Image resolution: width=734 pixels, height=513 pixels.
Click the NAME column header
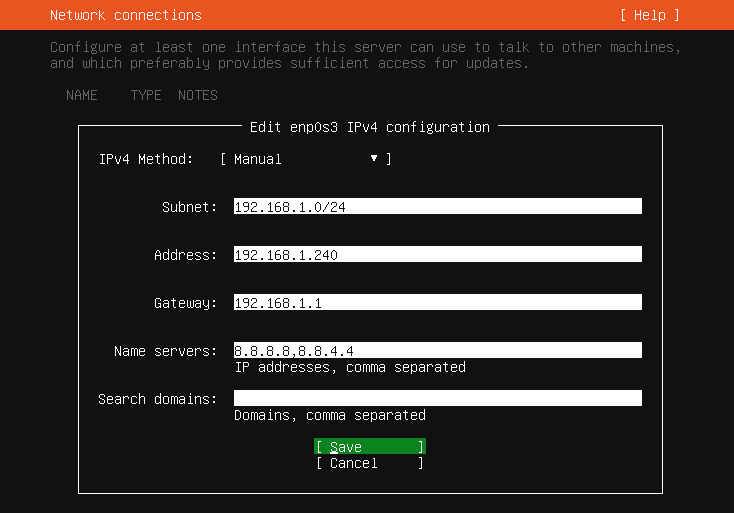click(82, 95)
